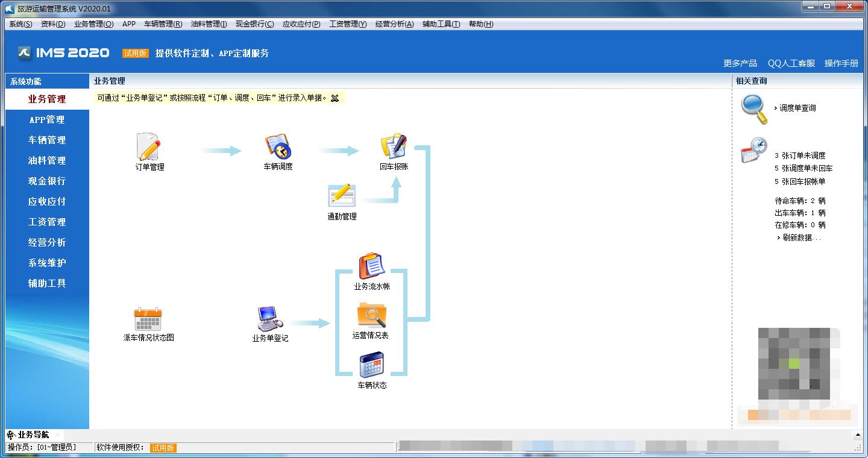Select 应收应付 in the sidebar

click(47, 201)
